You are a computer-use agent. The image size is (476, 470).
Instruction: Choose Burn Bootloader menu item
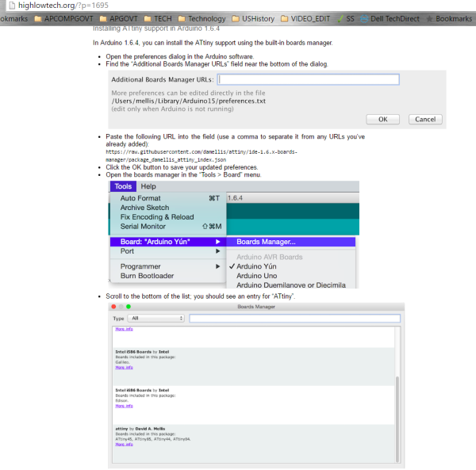pyautogui.click(x=168, y=276)
